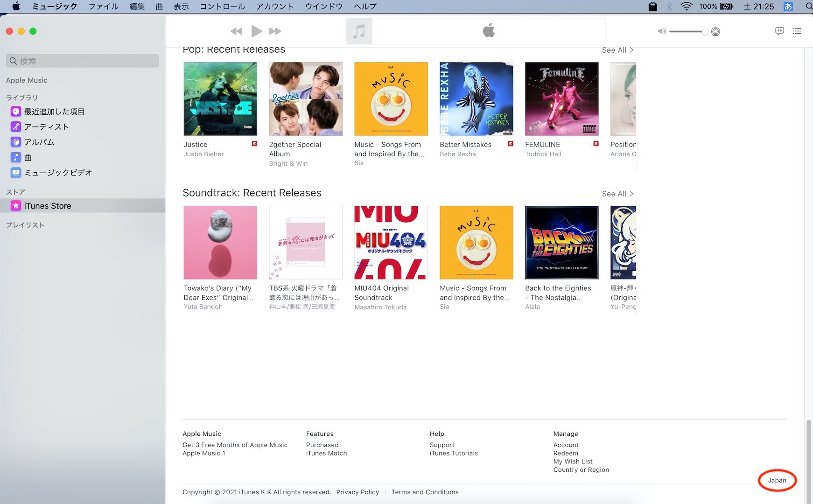Click the 検索 search field
Screen dimensions: 813x504
pos(82,61)
